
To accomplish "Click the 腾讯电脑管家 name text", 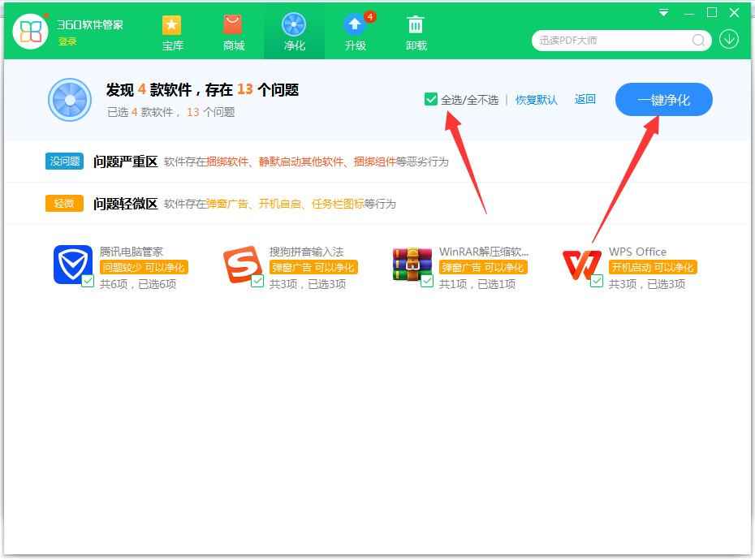I will (x=132, y=252).
